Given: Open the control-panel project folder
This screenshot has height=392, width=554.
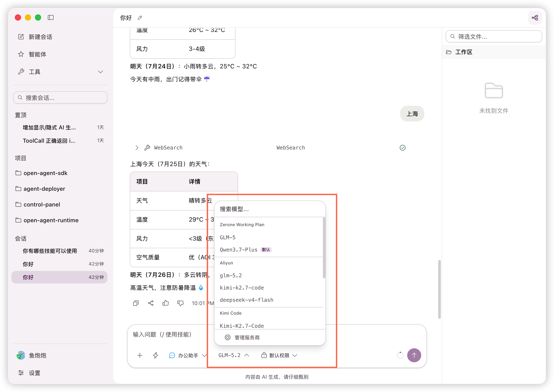Looking at the screenshot, I should [38, 205].
